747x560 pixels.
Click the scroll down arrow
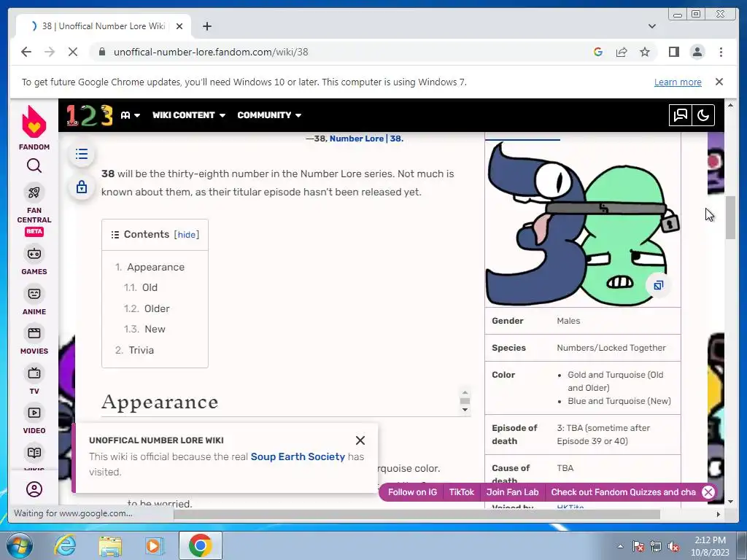point(731,501)
